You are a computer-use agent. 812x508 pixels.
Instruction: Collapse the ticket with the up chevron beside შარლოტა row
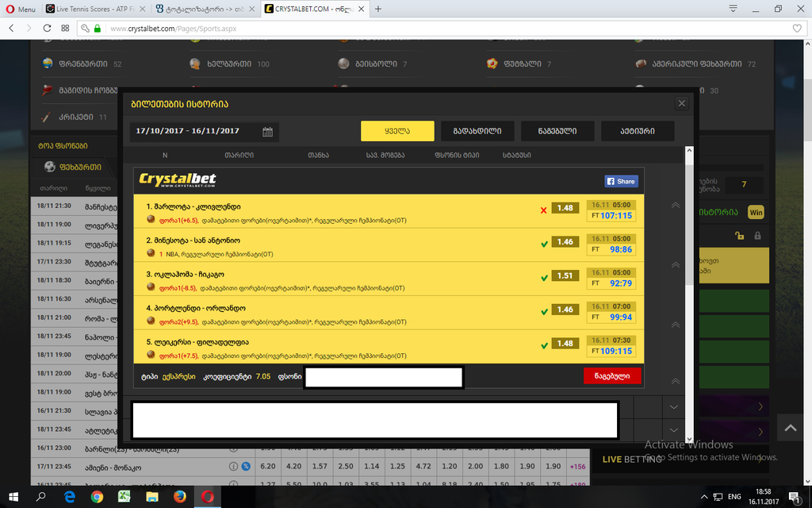676,206
